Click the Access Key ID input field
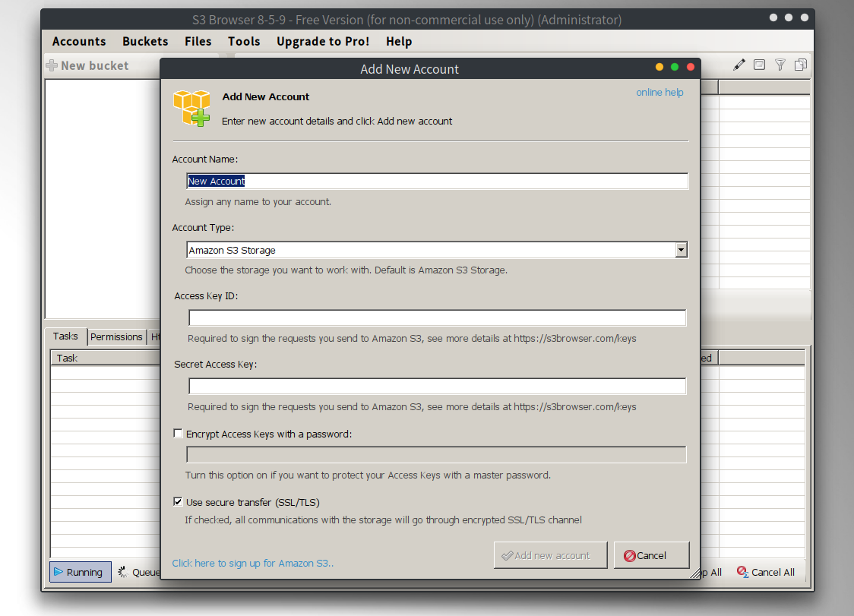This screenshot has width=854, height=616. pos(437,318)
